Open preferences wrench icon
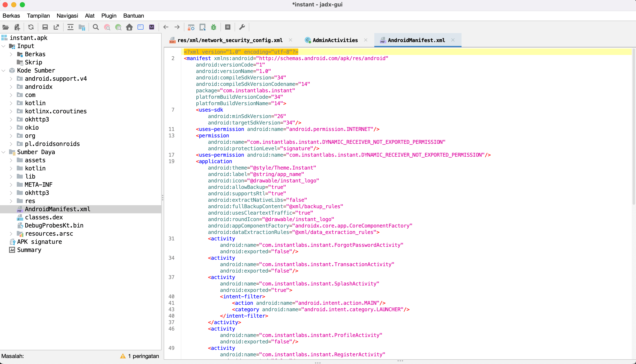 click(x=242, y=27)
